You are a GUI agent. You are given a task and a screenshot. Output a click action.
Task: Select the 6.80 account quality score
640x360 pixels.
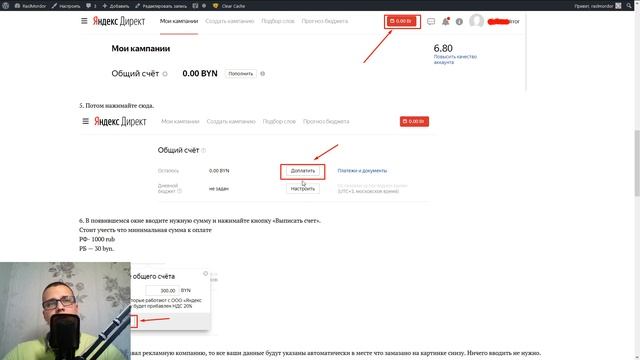[443, 48]
